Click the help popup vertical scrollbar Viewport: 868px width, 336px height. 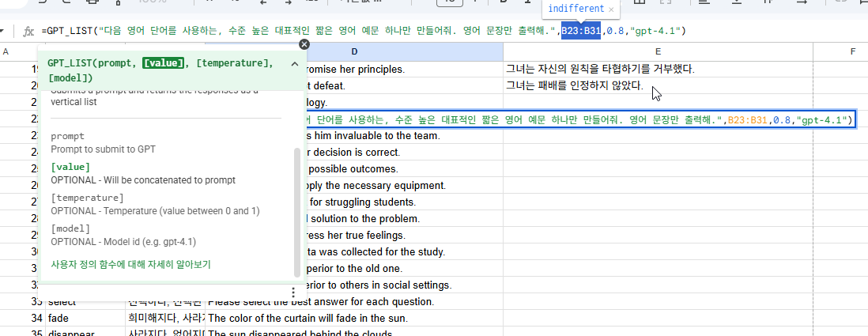(x=296, y=213)
